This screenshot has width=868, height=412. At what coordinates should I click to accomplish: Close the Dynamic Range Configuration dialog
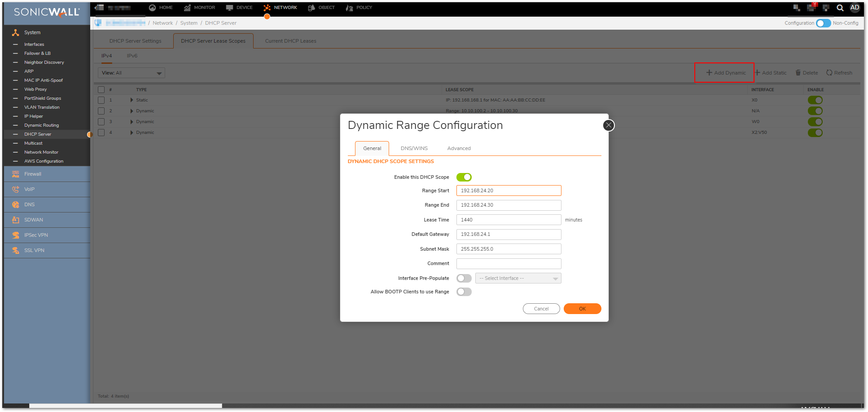(x=608, y=125)
